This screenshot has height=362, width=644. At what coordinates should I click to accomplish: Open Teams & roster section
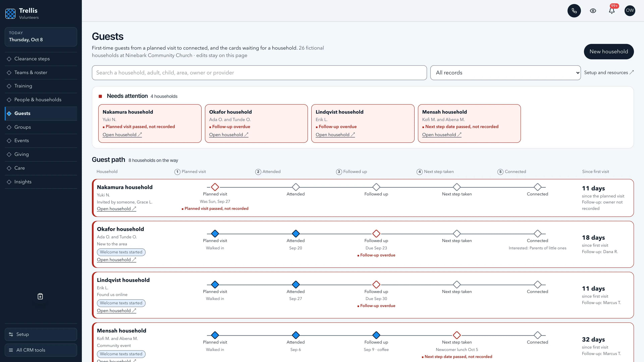tap(41, 72)
